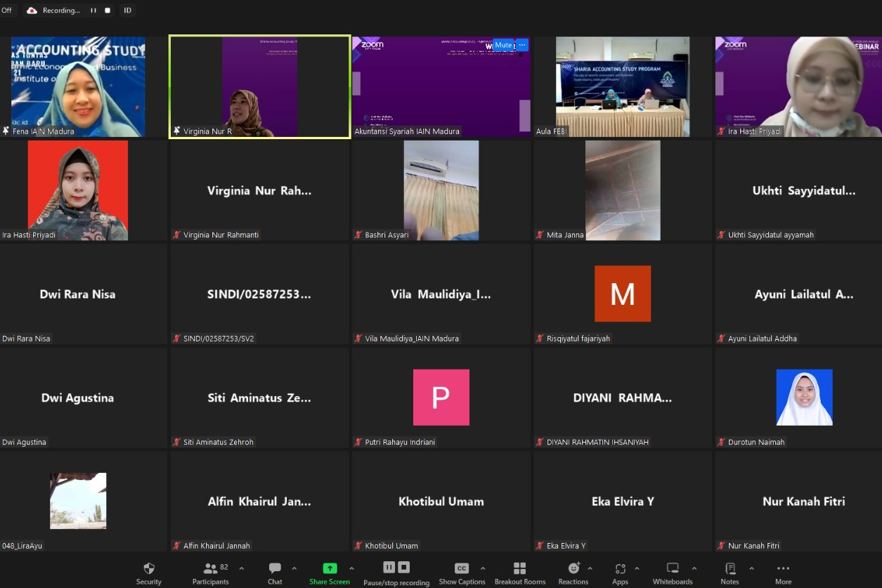The width and height of the screenshot is (882, 588).
Task: Click Mute on Akuntansi Syariah tile
Action: pyautogui.click(x=502, y=45)
